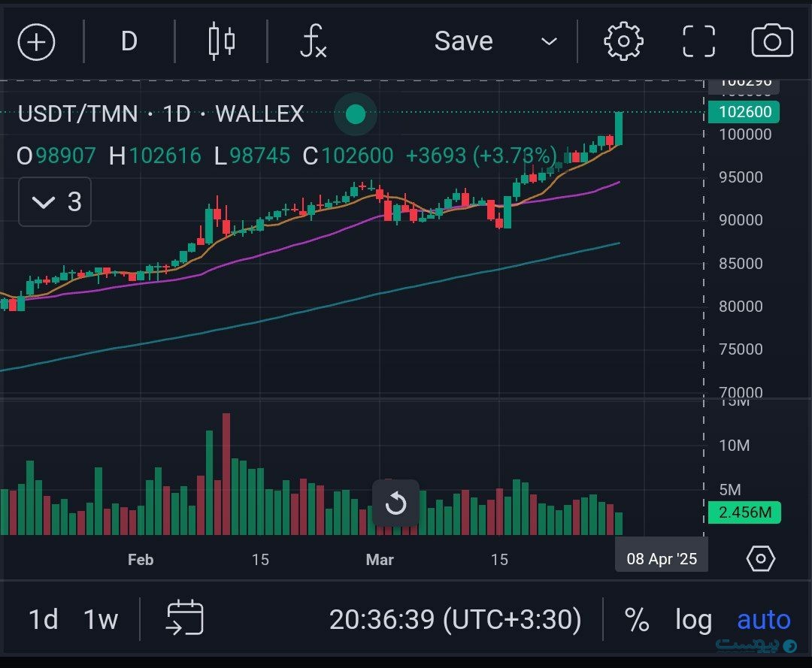Select the 1w date range
The image size is (812, 668).
click(101, 619)
